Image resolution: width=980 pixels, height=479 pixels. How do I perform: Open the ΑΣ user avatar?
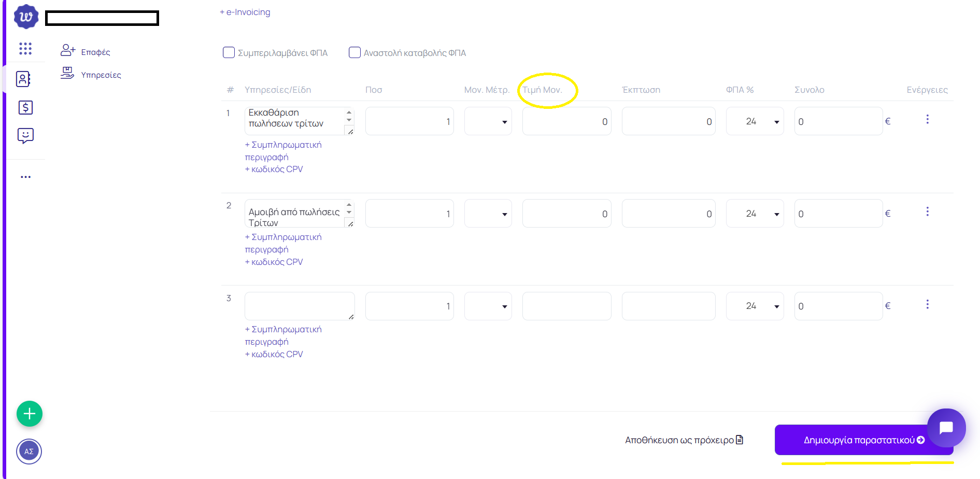[29, 451]
